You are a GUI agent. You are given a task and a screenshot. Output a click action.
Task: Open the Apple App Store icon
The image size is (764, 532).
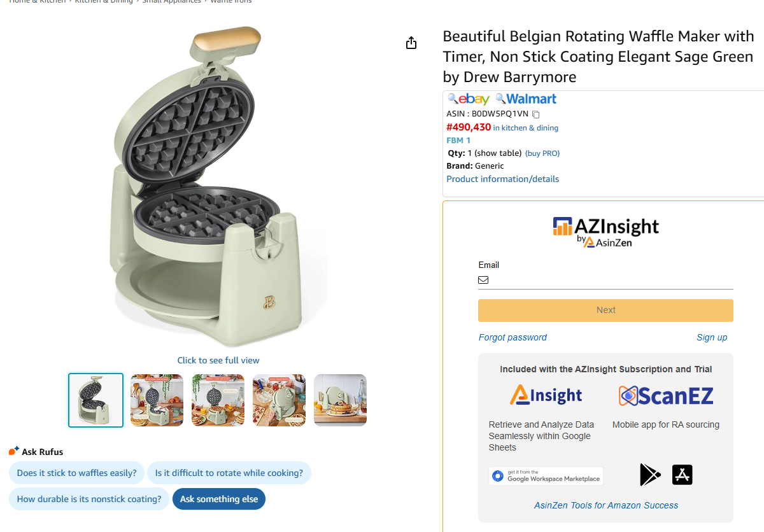click(x=682, y=475)
